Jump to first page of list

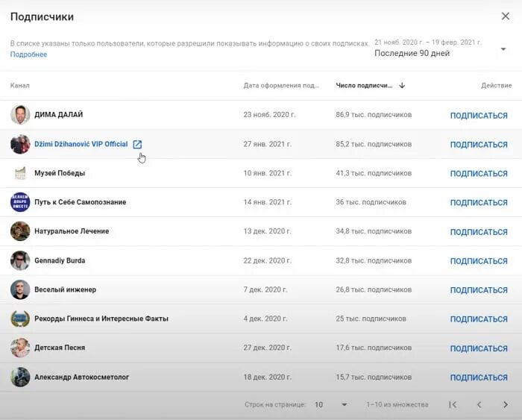point(453,404)
